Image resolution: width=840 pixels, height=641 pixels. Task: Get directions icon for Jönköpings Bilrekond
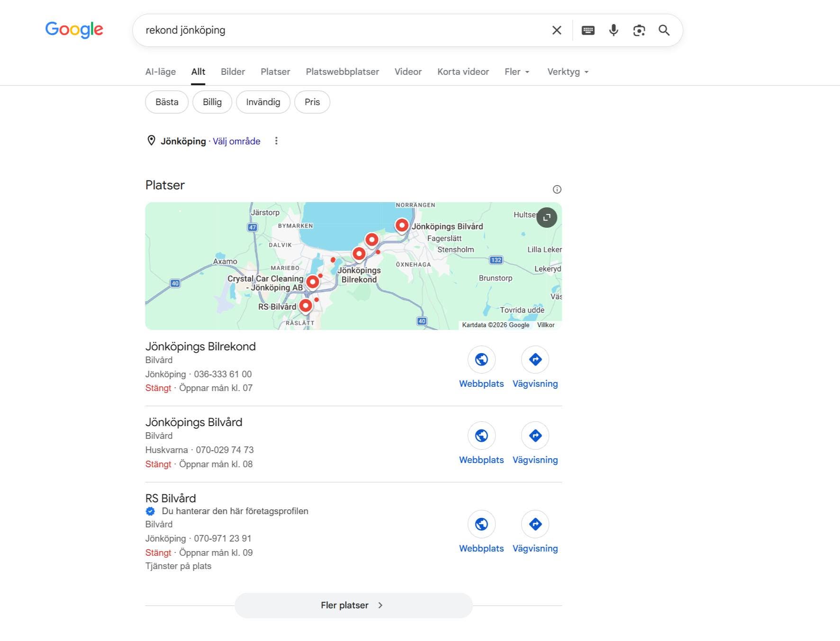535,359
